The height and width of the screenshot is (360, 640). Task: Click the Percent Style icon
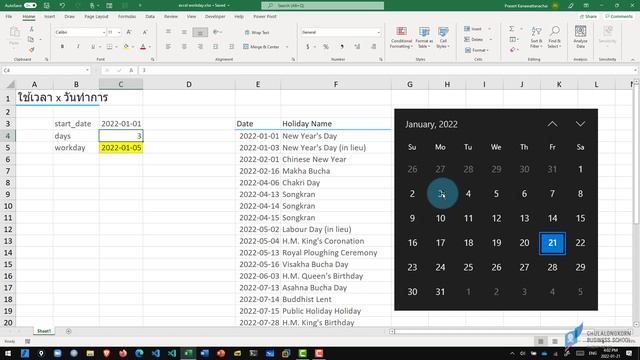326,47
